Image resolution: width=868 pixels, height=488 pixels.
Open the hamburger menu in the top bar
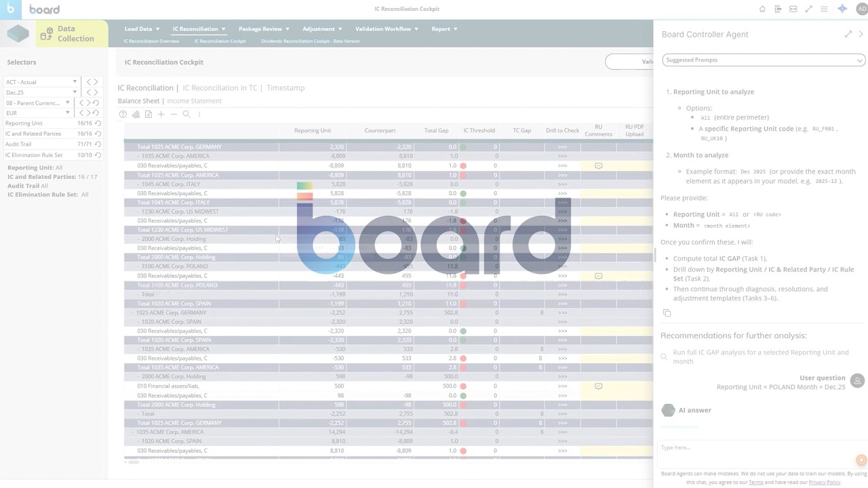tap(824, 9)
